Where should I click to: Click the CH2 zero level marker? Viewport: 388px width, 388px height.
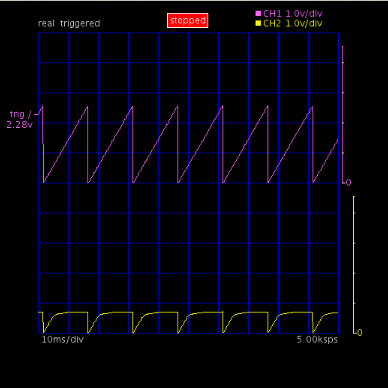(x=359, y=333)
